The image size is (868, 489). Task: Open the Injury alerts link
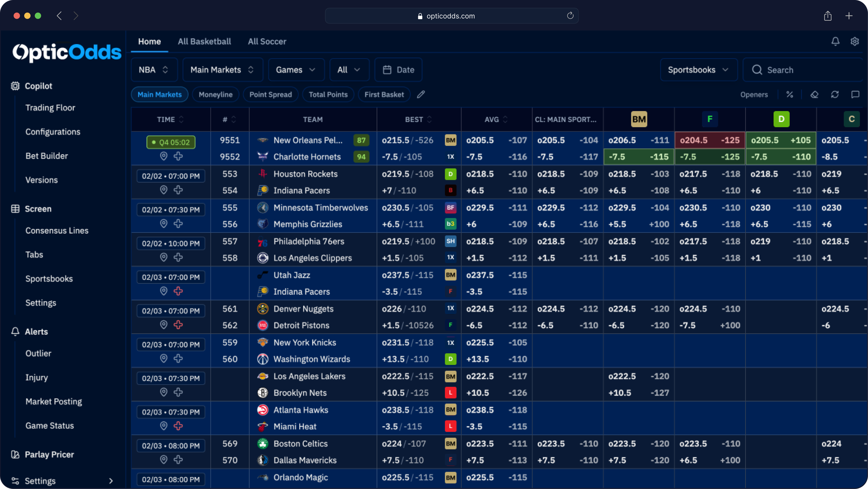pos(37,377)
